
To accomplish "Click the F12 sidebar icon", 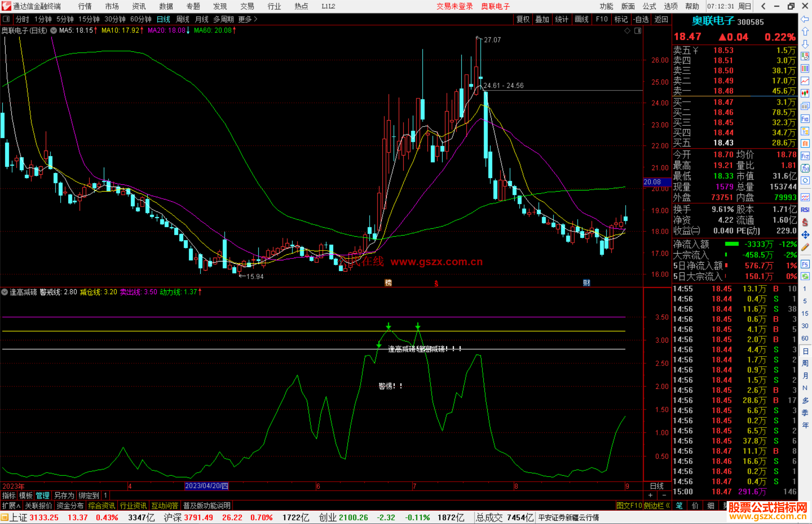I will [x=805, y=156].
